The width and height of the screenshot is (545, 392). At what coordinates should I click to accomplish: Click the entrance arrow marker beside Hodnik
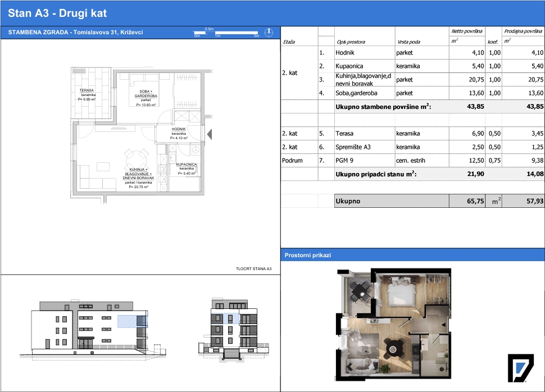209,134
